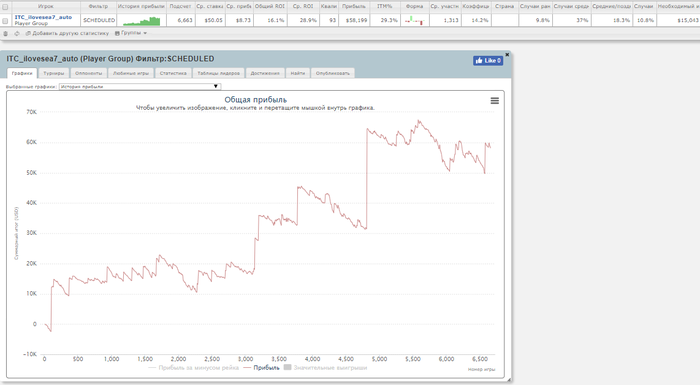Expand the Группы dropdown menu
The height and width of the screenshot is (385, 700).
[x=131, y=33]
